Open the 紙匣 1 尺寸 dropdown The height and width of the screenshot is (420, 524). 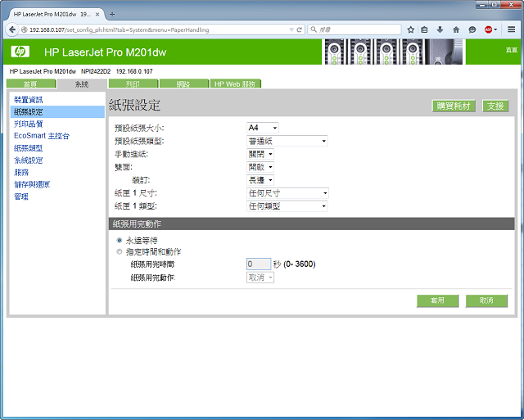pos(287,193)
